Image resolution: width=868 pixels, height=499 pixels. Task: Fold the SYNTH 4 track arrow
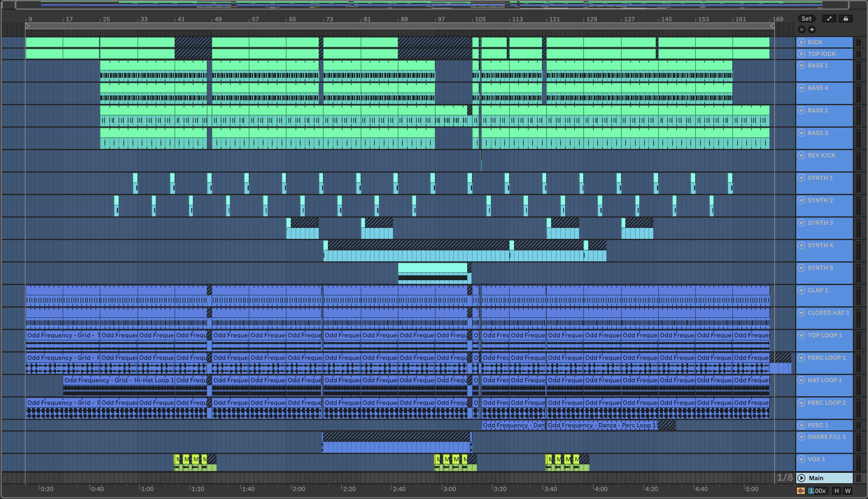pyautogui.click(x=801, y=245)
